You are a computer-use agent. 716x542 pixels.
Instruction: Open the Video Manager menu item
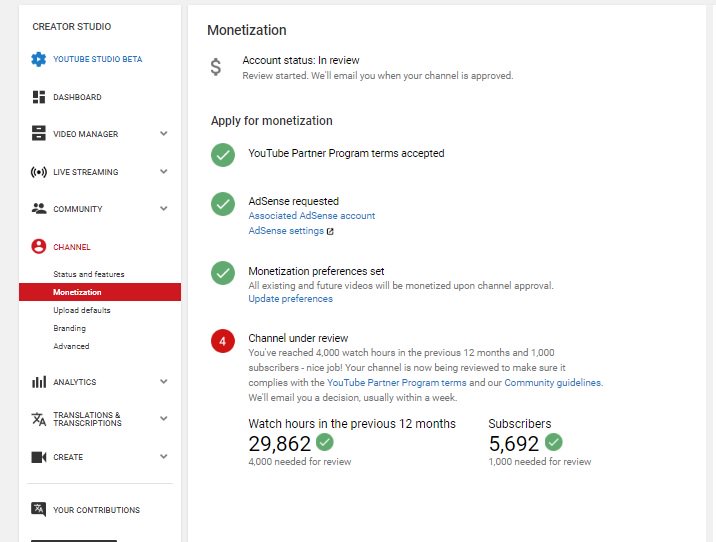click(x=85, y=134)
